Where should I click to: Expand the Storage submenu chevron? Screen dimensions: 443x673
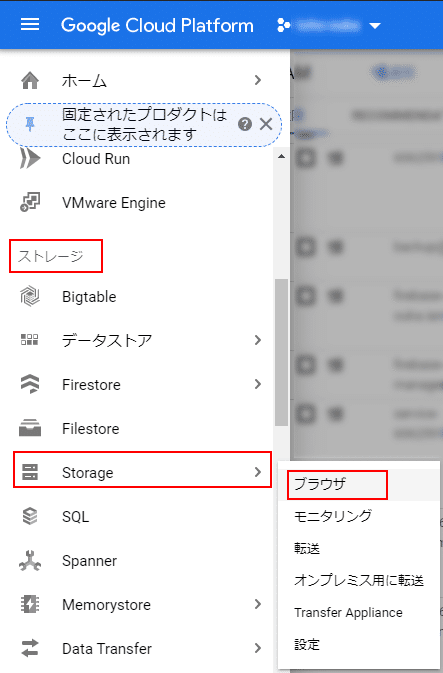pos(258,472)
